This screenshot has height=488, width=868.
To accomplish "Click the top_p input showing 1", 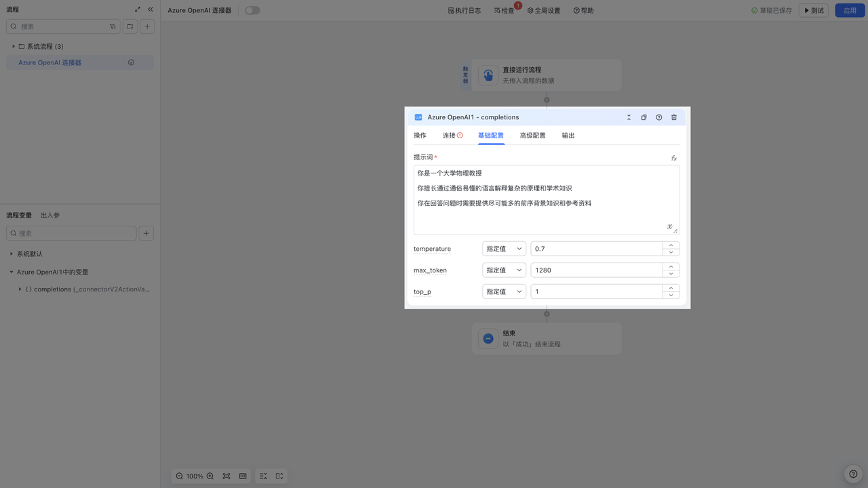I will click(596, 291).
